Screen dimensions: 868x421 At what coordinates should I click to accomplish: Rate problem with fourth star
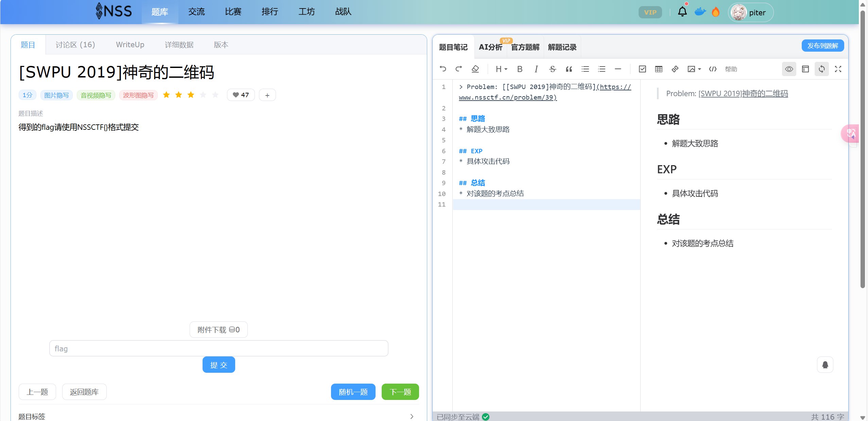[x=203, y=95]
